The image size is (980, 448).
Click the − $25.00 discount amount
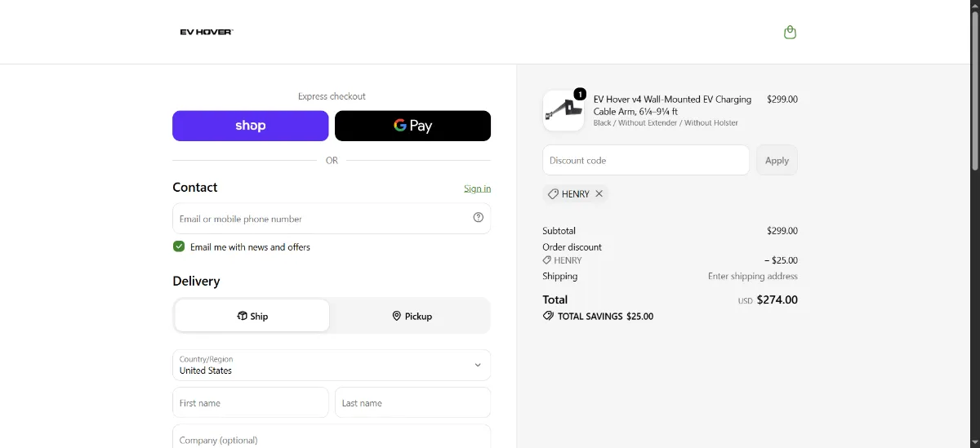(781, 260)
